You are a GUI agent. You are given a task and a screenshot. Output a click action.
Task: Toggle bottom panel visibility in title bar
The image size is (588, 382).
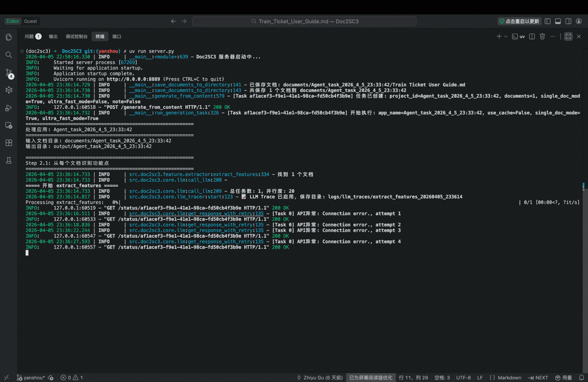click(x=558, y=21)
